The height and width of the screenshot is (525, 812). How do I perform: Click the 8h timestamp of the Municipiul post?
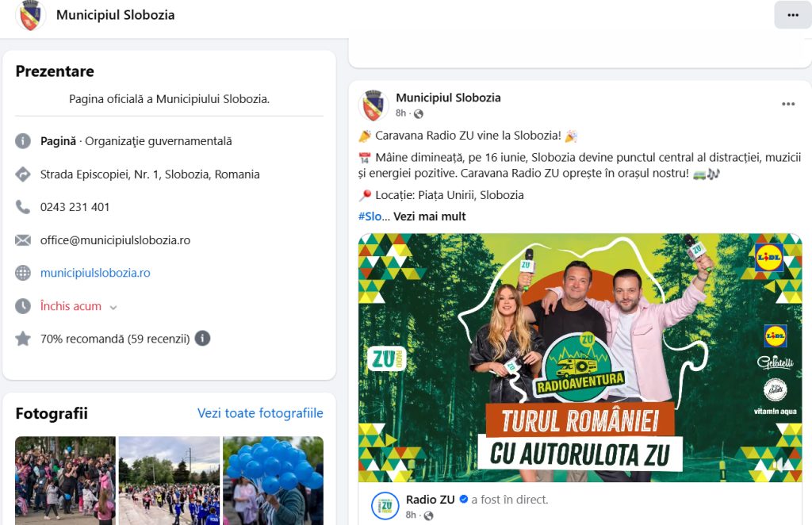tap(400, 113)
